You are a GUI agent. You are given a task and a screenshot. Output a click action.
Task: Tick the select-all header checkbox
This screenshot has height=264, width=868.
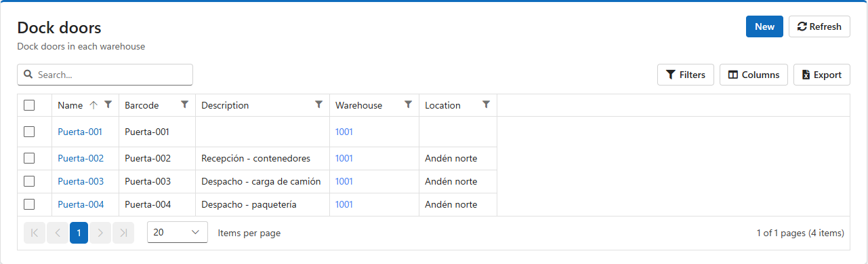(29, 105)
